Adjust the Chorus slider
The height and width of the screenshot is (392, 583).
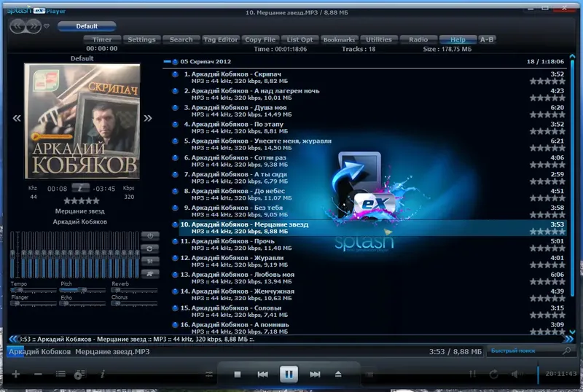[x=134, y=304]
